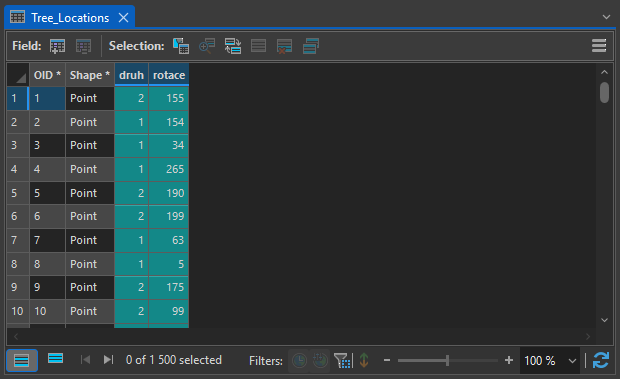Screen dimensions: 620x379
Task: Click the refresh table icon
Action: click(601, 360)
